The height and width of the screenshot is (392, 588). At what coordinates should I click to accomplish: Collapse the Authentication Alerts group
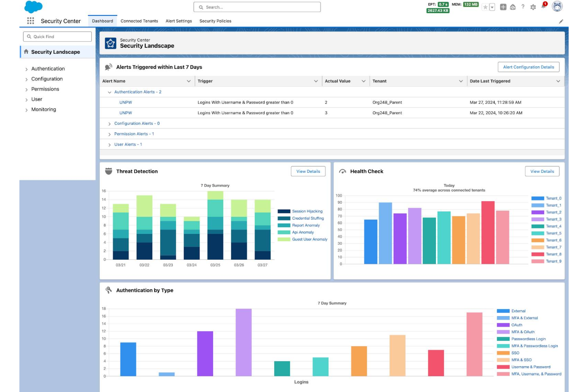pyautogui.click(x=110, y=92)
